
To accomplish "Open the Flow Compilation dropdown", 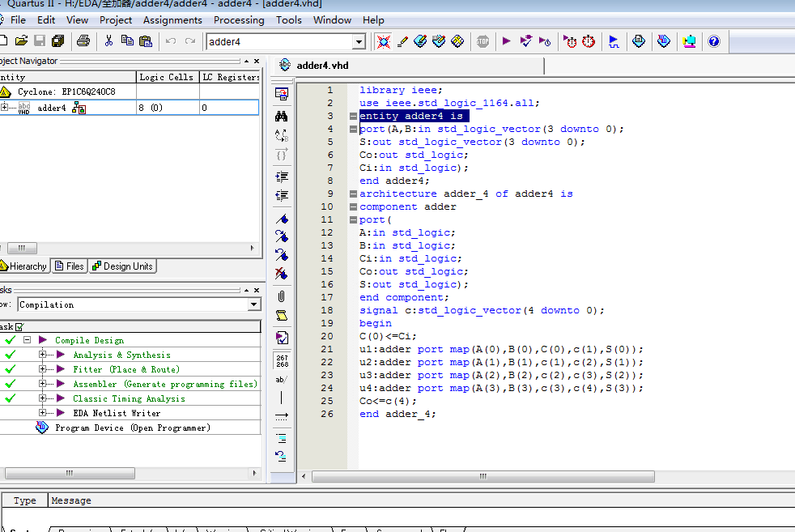I will (254, 304).
